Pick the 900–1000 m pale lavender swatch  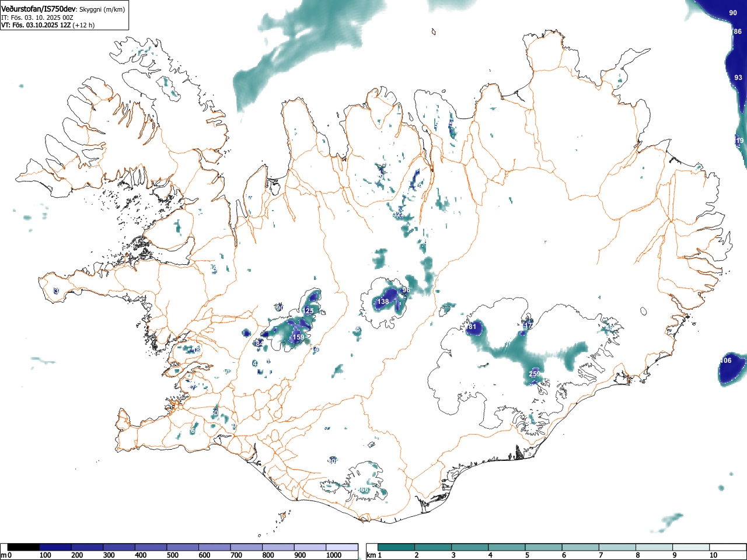(x=310, y=547)
